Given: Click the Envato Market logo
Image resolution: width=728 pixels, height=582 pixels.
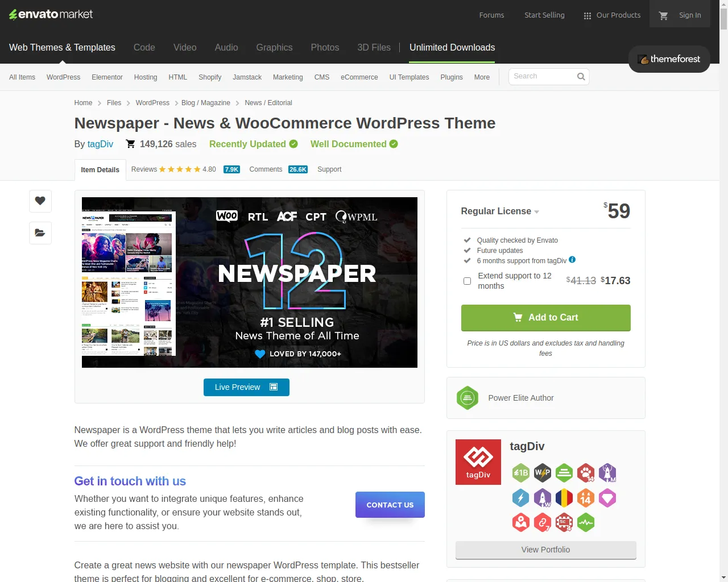Looking at the screenshot, I should point(51,14).
